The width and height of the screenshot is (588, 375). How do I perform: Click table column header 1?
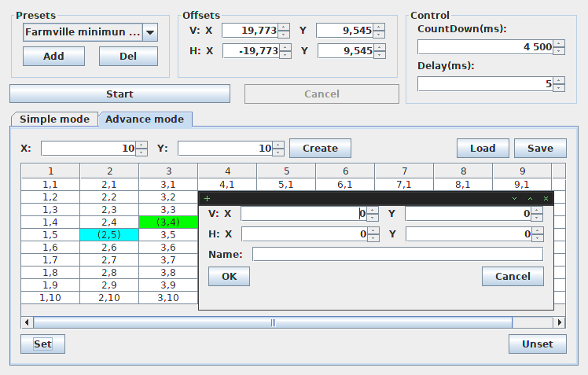(50, 171)
